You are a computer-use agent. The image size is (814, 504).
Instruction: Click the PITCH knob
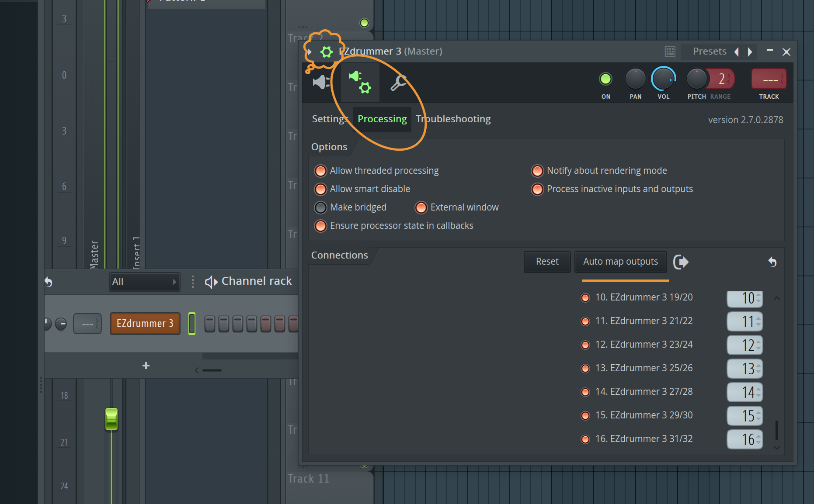click(x=696, y=79)
